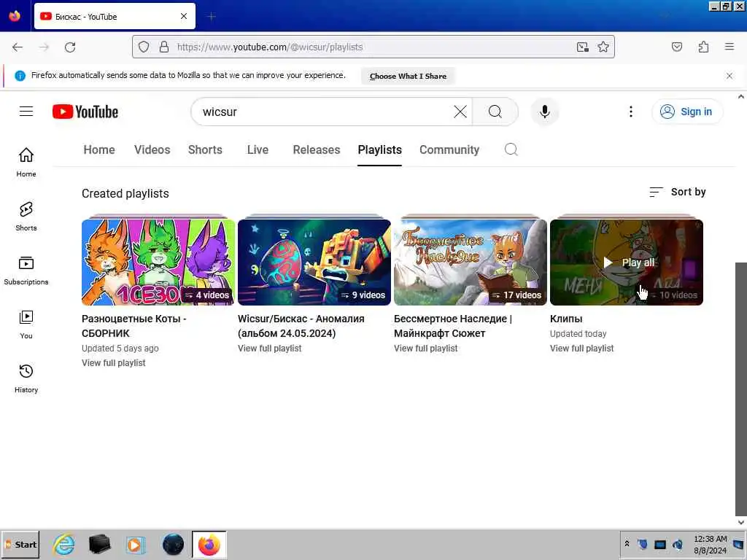This screenshot has width=747, height=560.
Task: Open Бессмертное Наследие | Майнкрафт Сюжет title
Action: (453, 326)
